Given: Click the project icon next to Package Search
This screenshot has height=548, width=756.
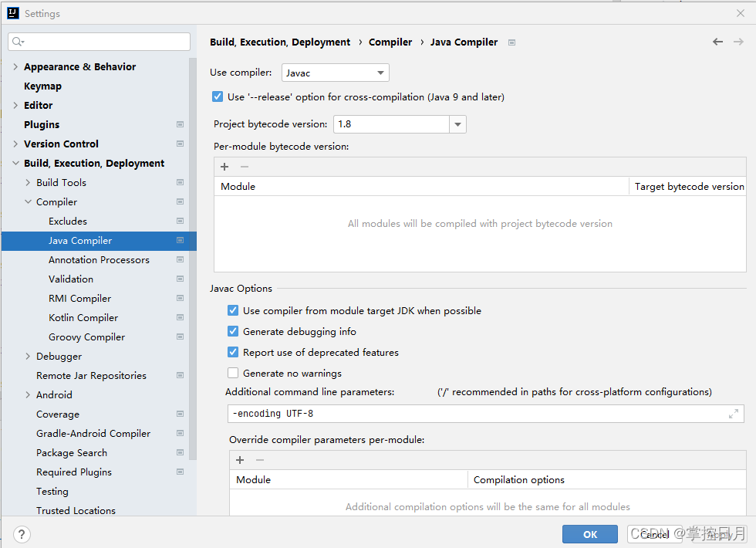Looking at the screenshot, I should [180, 452].
